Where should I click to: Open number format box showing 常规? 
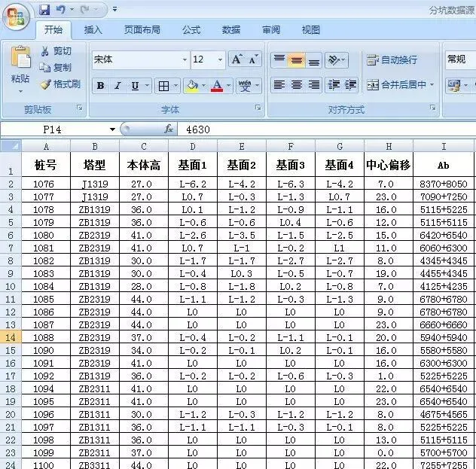(460, 59)
